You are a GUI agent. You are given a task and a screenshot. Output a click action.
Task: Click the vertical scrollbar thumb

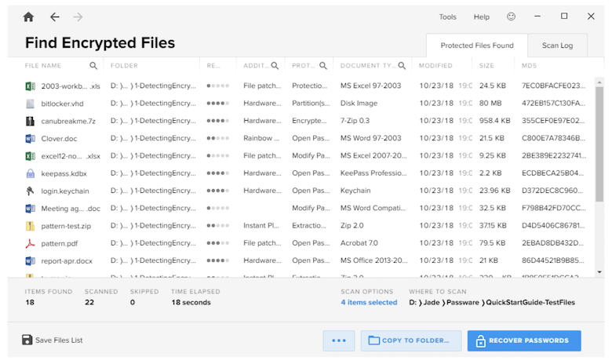599,144
